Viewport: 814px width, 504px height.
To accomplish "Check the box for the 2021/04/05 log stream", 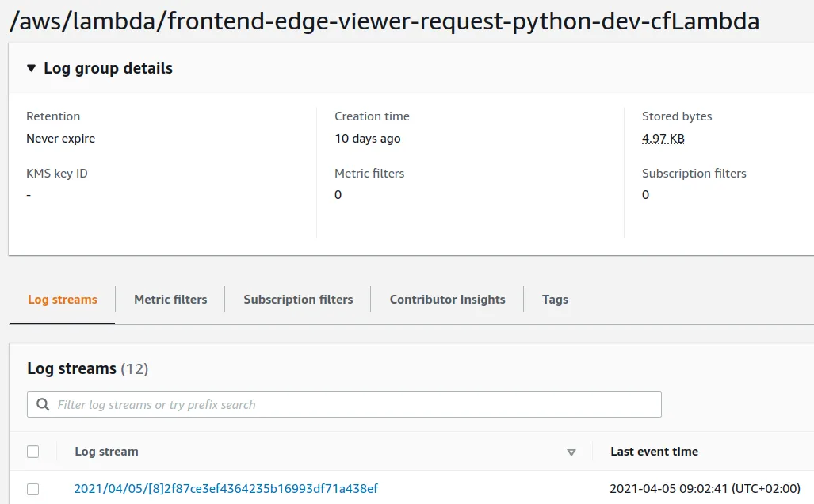I will click(x=32, y=489).
